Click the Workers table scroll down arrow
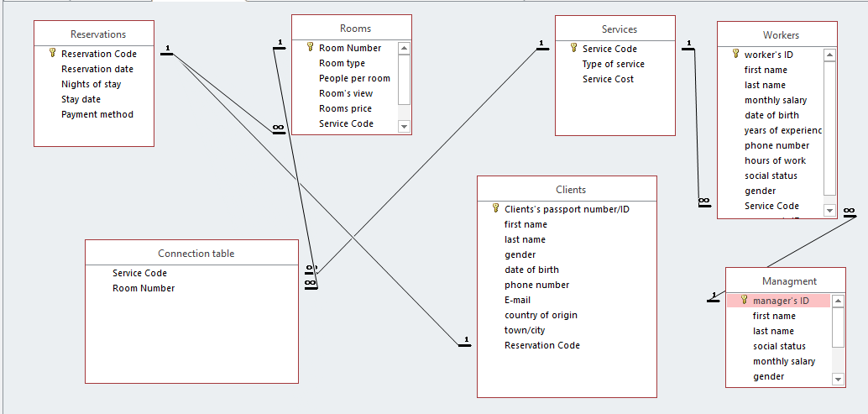868x414 pixels. point(829,211)
